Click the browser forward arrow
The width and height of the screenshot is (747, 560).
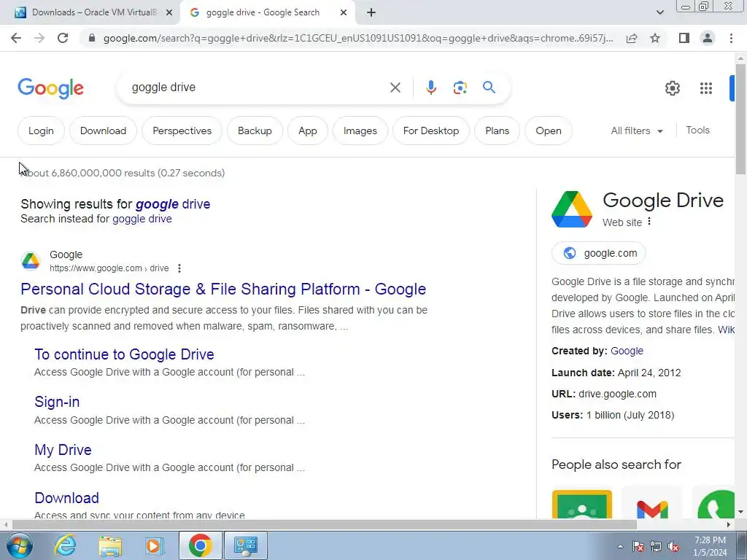pos(39,38)
